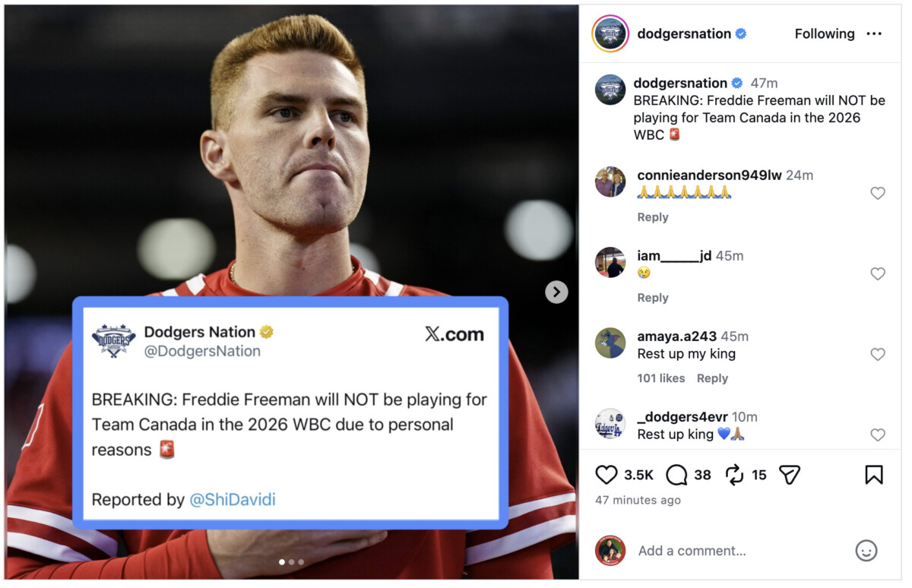Open the dodgersnation profile picture in the header
Viewport: 912px width, 588px height.
coord(610,34)
